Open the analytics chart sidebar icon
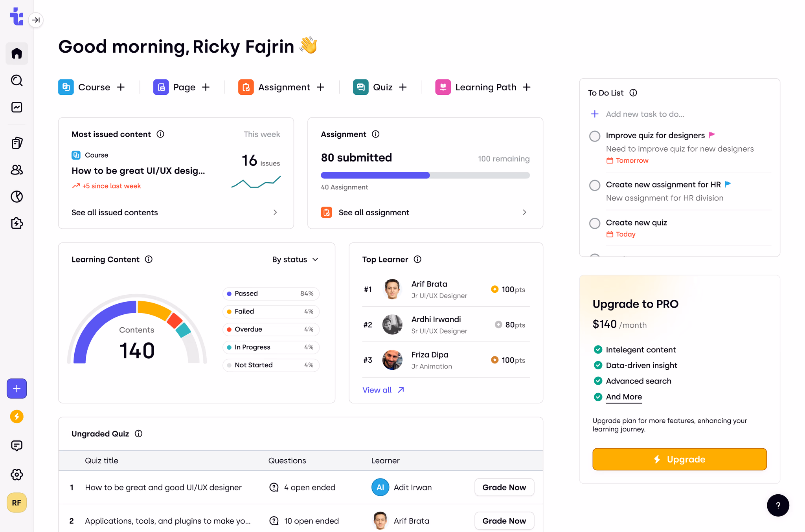The width and height of the screenshot is (805, 532). tap(17, 107)
